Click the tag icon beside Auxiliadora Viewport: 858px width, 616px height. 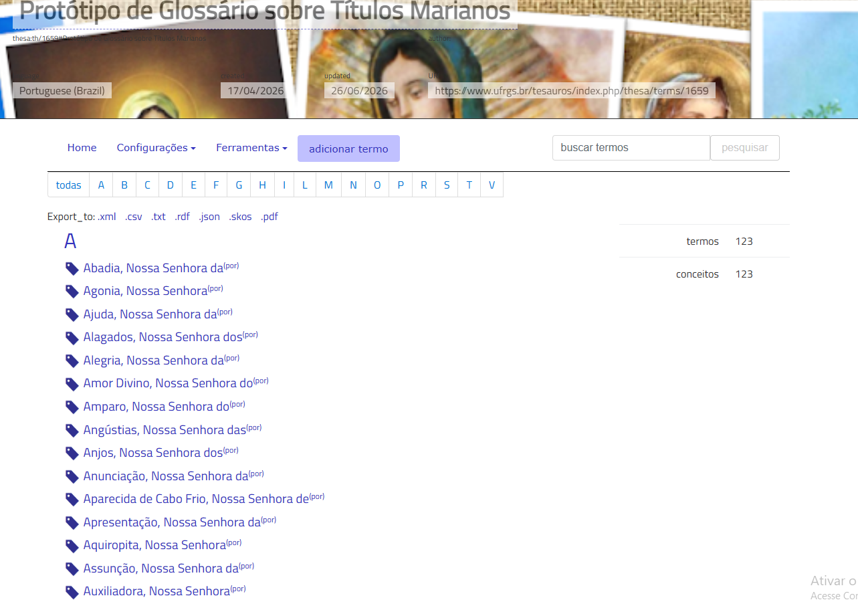coord(72,592)
